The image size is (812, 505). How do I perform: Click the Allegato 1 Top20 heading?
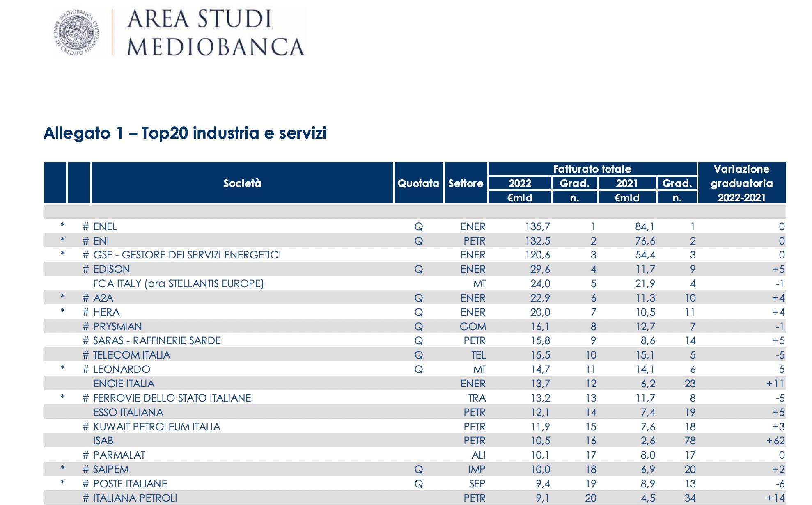(x=185, y=133)
